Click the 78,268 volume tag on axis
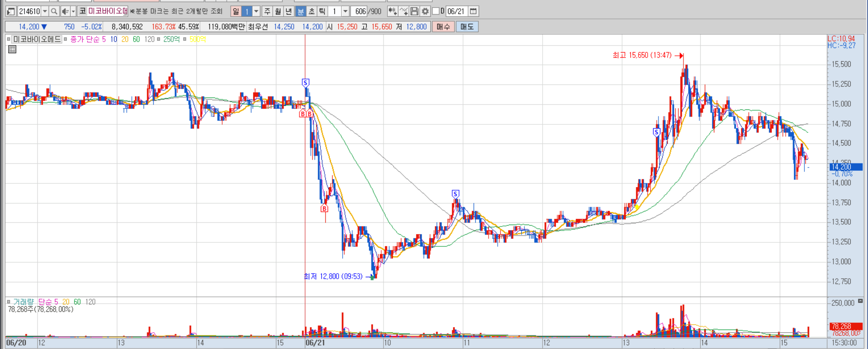This screenshot has width=868, height=349. tap(846, 326)
